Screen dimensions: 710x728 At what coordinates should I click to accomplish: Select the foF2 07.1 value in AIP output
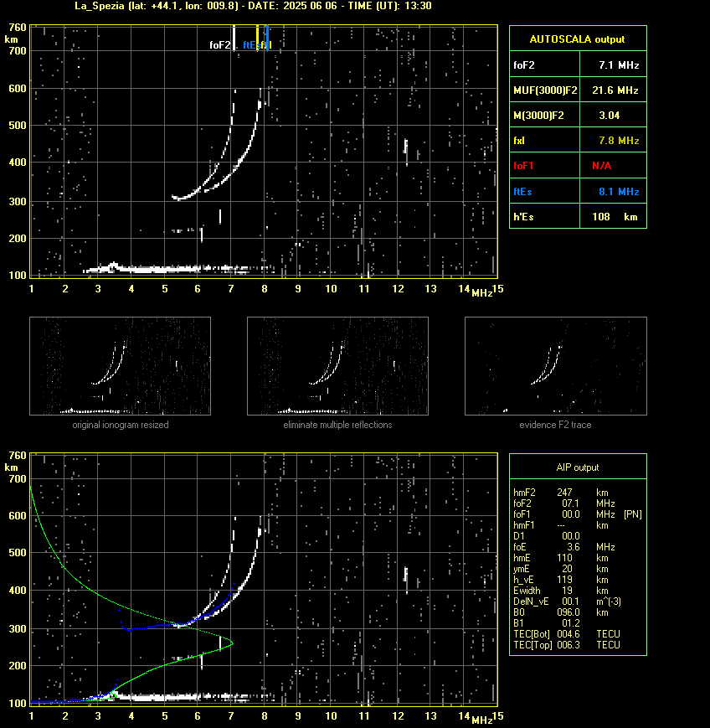(x=570, y=503)
